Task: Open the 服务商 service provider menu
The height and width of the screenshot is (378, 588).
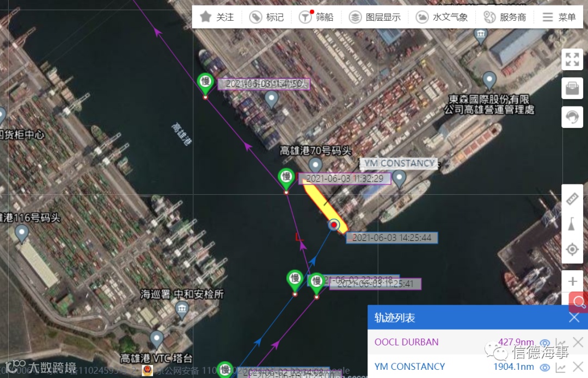Action: coord(505,17)
